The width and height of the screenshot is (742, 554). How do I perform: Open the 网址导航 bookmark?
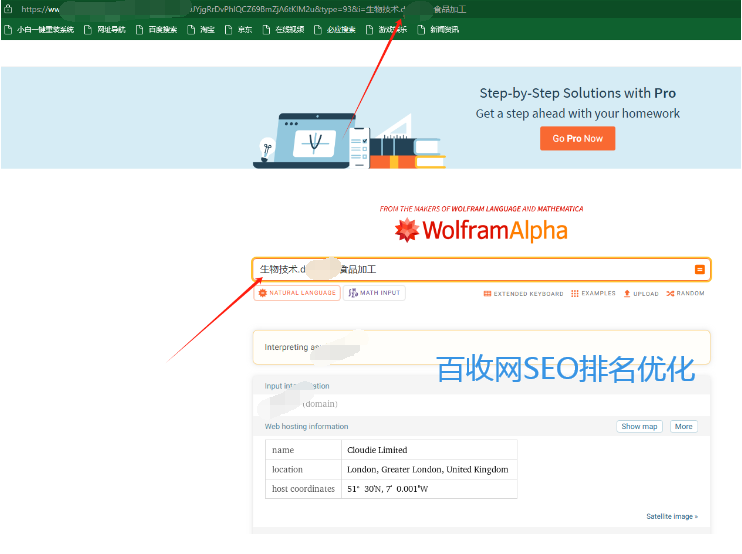point(105,30)
